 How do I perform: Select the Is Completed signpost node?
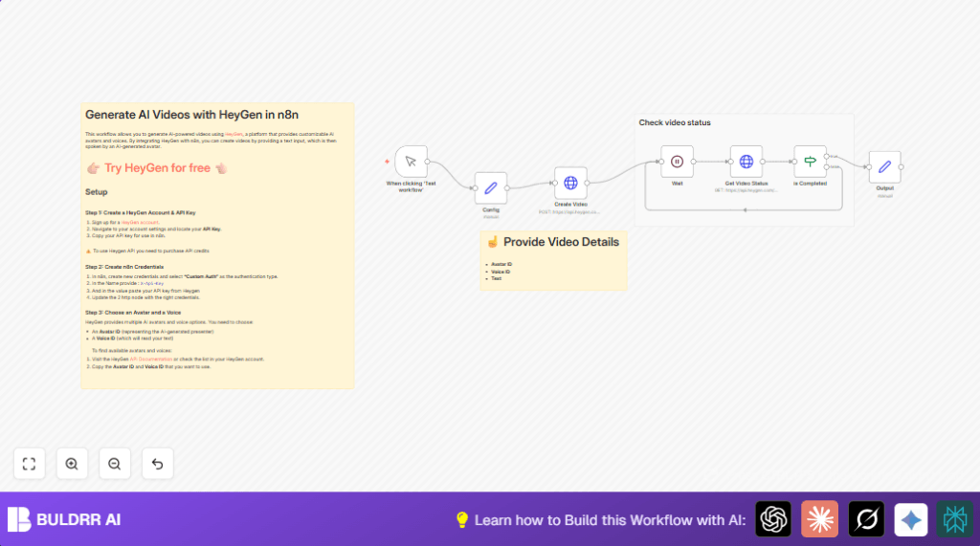pyautogui.click(x=810, y=162)
